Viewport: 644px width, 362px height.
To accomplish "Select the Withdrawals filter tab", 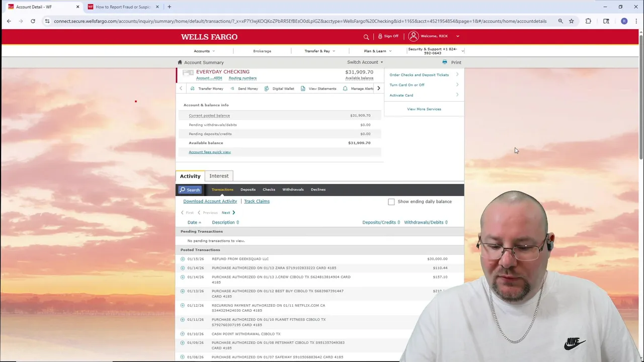I will [x=293, y=190].
